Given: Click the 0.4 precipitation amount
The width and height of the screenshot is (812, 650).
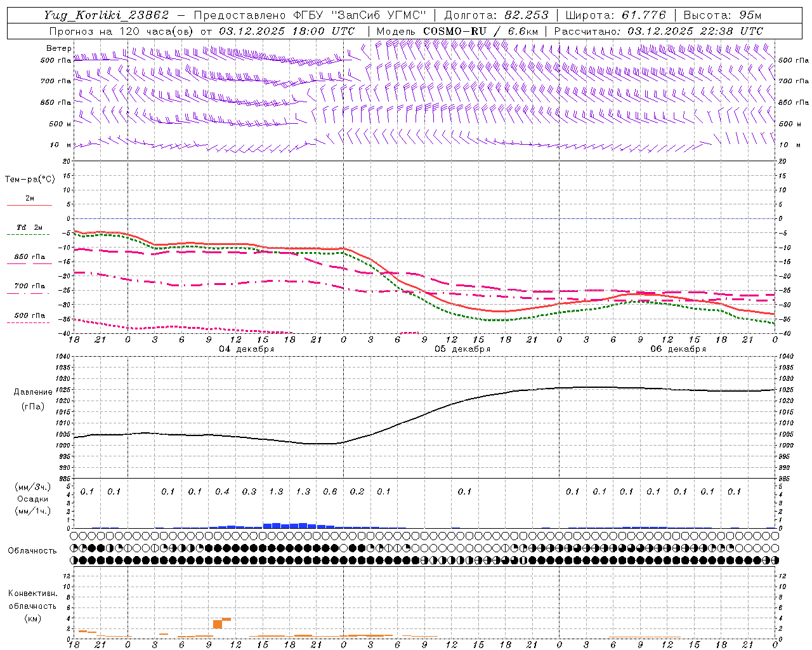Looking at the screenshot, I should point(222,491).
